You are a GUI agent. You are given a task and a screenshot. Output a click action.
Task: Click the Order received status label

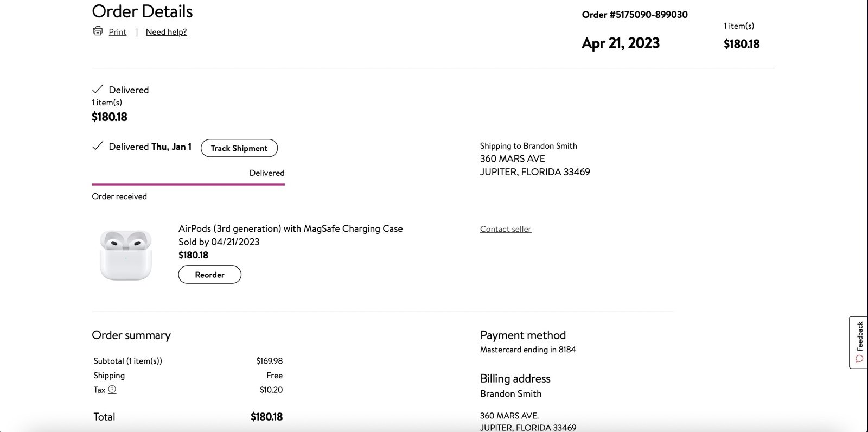119,196
